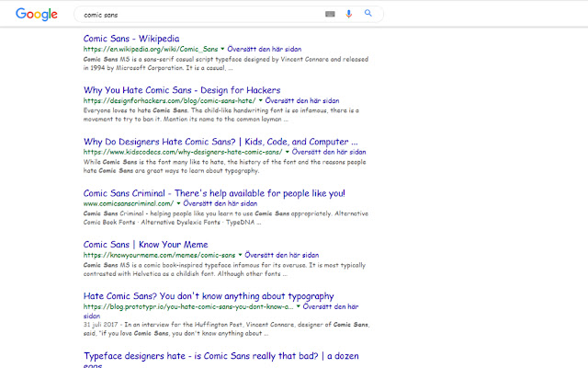Open Comic Sans | Know Your Meme result
The height and width of the screenshot is (368, 588).
coord(145,245)
